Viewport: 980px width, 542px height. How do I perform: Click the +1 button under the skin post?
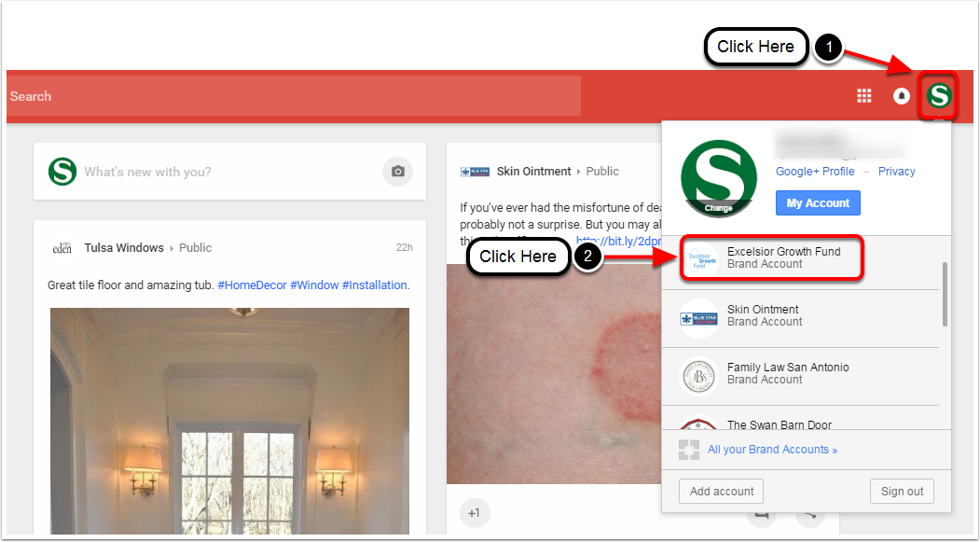(x=475, y=513)
